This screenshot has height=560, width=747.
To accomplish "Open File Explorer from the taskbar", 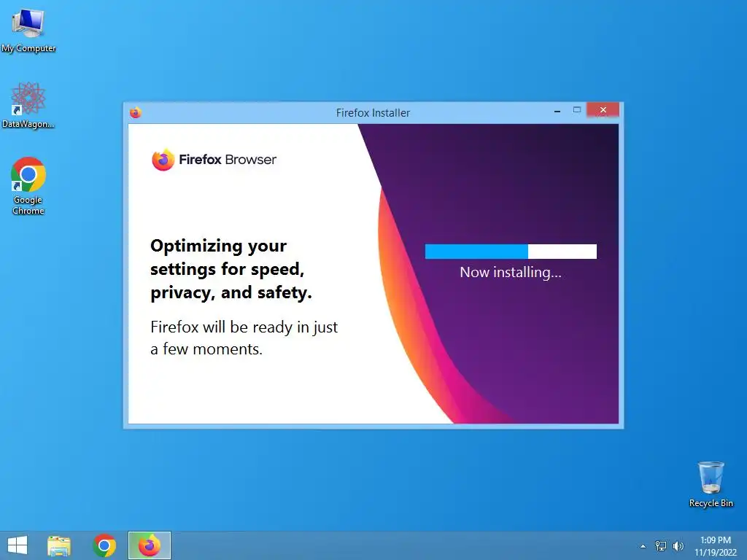I will [59, 545].
